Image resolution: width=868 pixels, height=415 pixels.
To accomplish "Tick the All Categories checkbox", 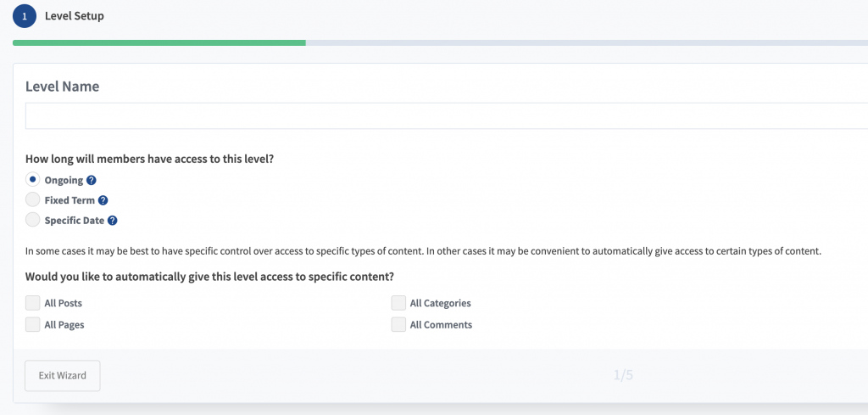I will (x=398, y=303).
